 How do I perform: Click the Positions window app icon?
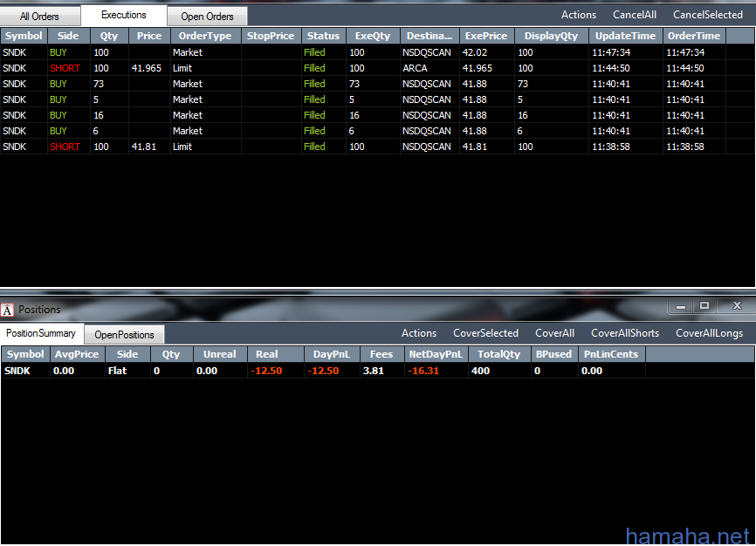(x=7, y=310)
